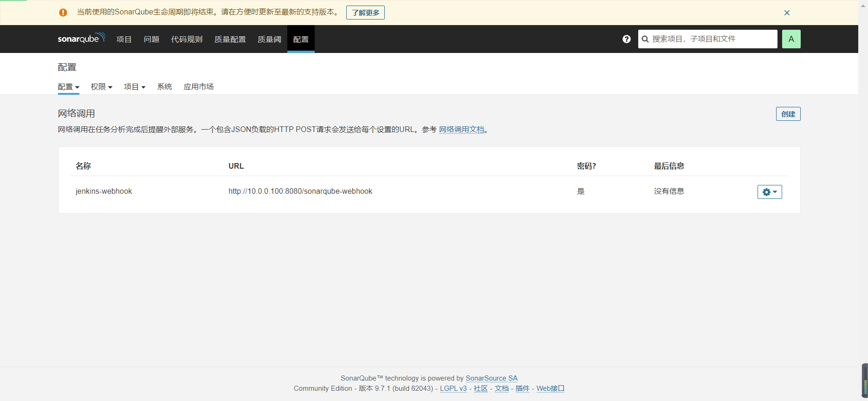Click the orange warning icon in banner
868x401 pixels.
63,13
